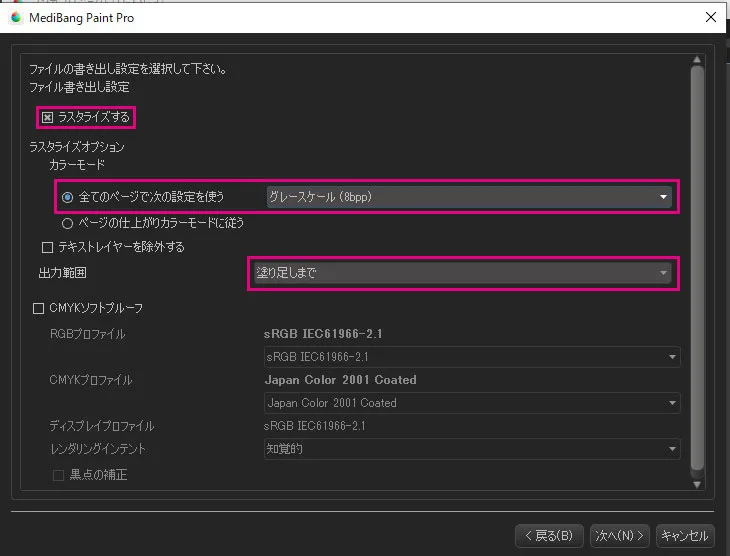Enable テキストレイヤーを除外する checkbox

[x=47, y=247]
